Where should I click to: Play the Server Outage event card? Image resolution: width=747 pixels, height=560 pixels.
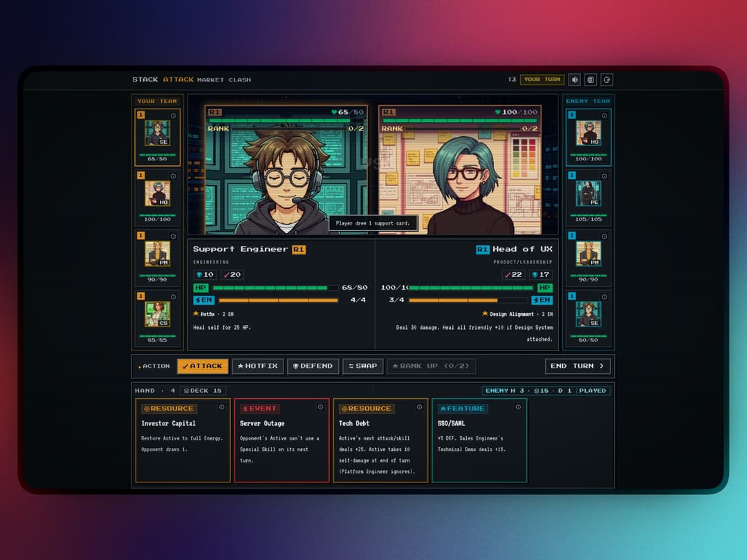pos(282,440)
